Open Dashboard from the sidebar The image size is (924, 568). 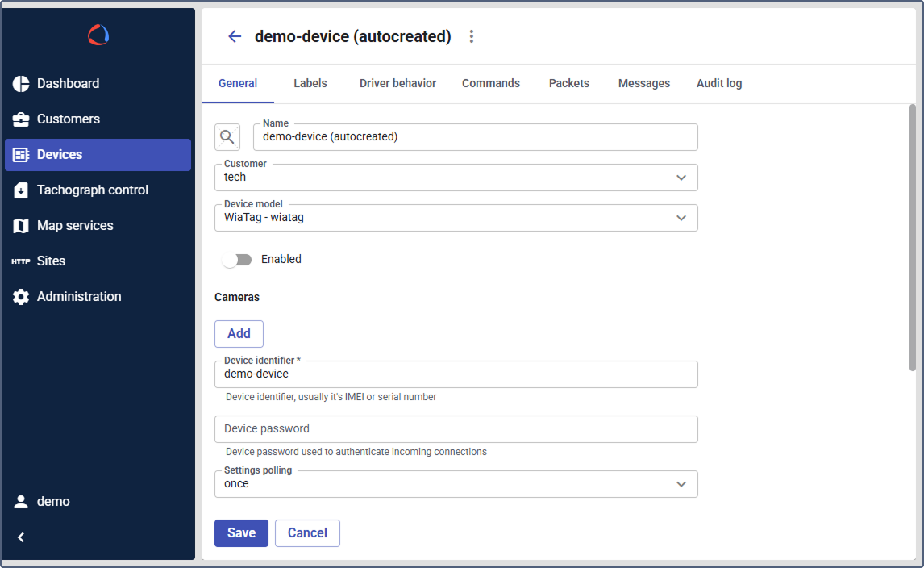[x=68, y=84]
